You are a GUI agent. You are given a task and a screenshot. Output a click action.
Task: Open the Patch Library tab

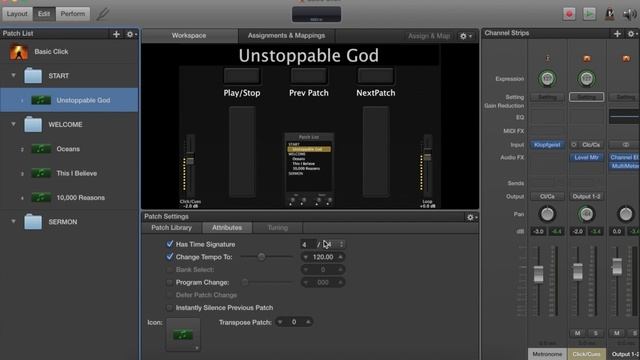coord(171,228)
